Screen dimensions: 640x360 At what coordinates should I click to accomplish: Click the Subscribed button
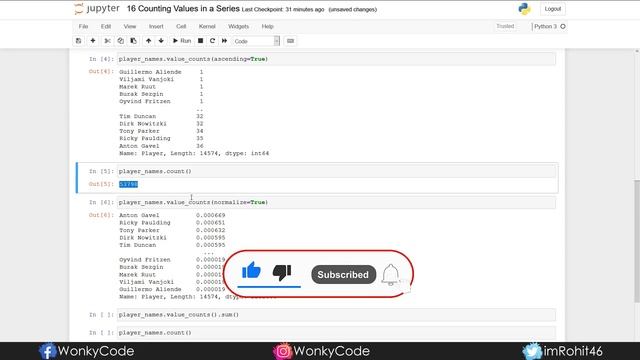(343, 275)
